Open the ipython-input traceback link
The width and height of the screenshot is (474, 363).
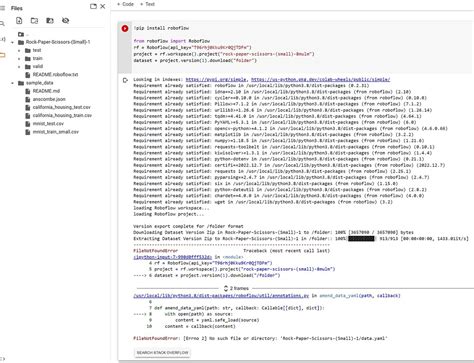pos(172,257)
